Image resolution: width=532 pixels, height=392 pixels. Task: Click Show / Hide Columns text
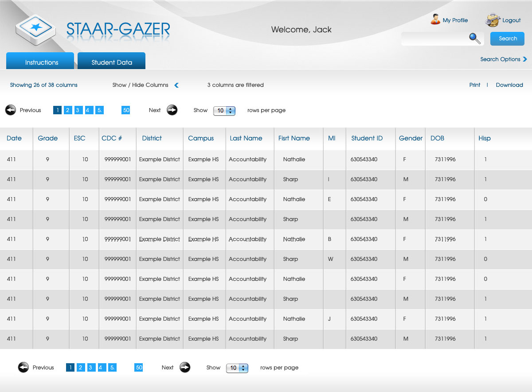point(141,85)
